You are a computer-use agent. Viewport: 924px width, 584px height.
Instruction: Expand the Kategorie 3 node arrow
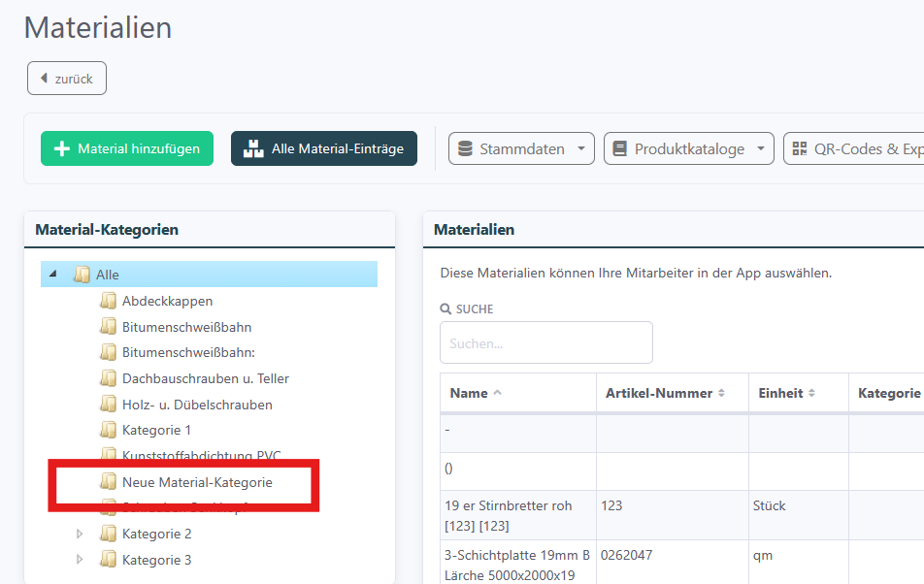click(80, 560)
